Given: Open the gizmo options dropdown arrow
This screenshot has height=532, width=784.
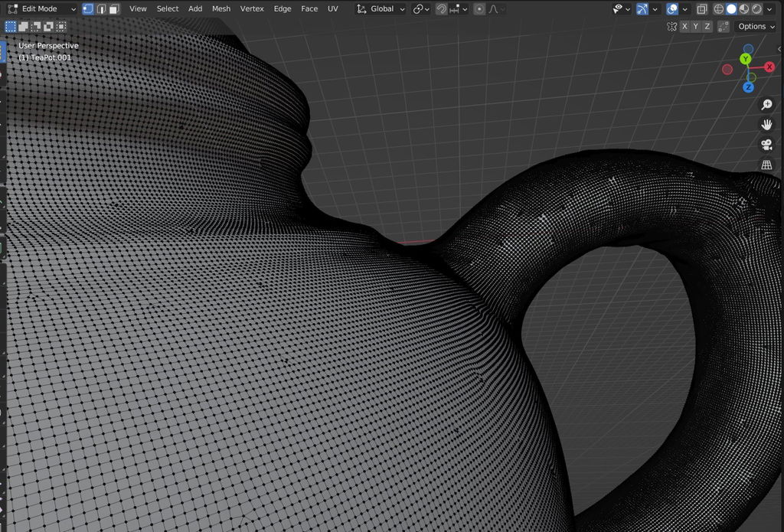Looking at the screenshot, I should [x=655, y=9].
